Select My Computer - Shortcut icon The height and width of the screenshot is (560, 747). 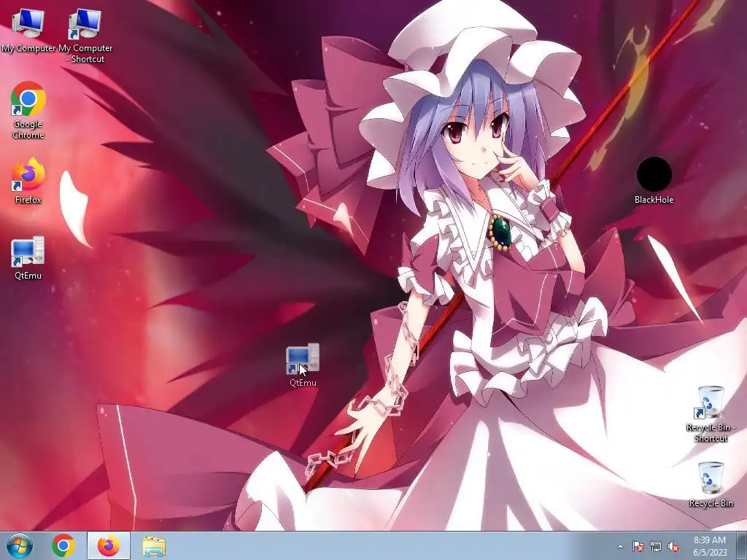point(85,35)
